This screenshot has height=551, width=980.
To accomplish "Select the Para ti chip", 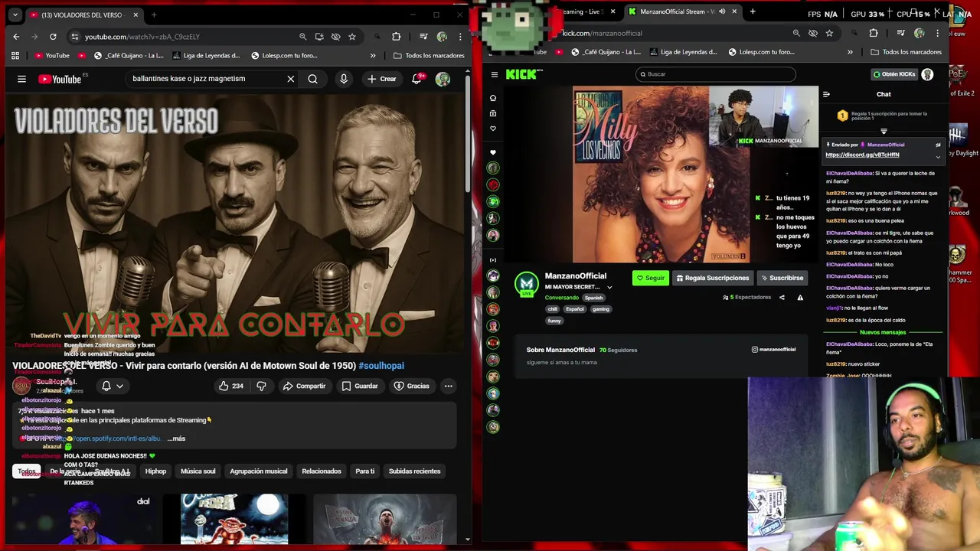I will (x=365, y=471).
